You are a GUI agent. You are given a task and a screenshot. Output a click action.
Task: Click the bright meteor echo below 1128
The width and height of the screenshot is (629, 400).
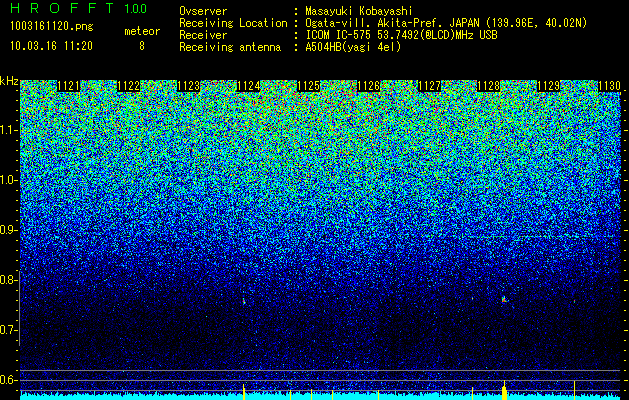coord(504,299)
